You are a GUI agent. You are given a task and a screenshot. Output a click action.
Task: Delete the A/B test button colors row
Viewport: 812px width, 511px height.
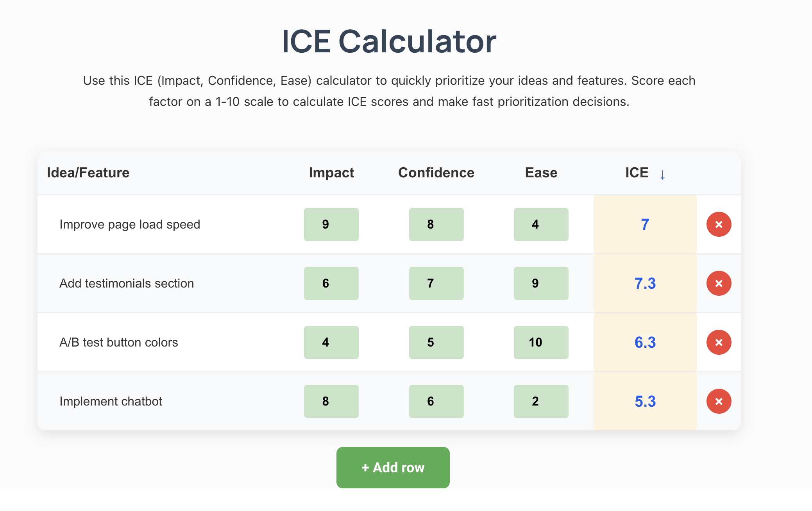coord(719,342)
